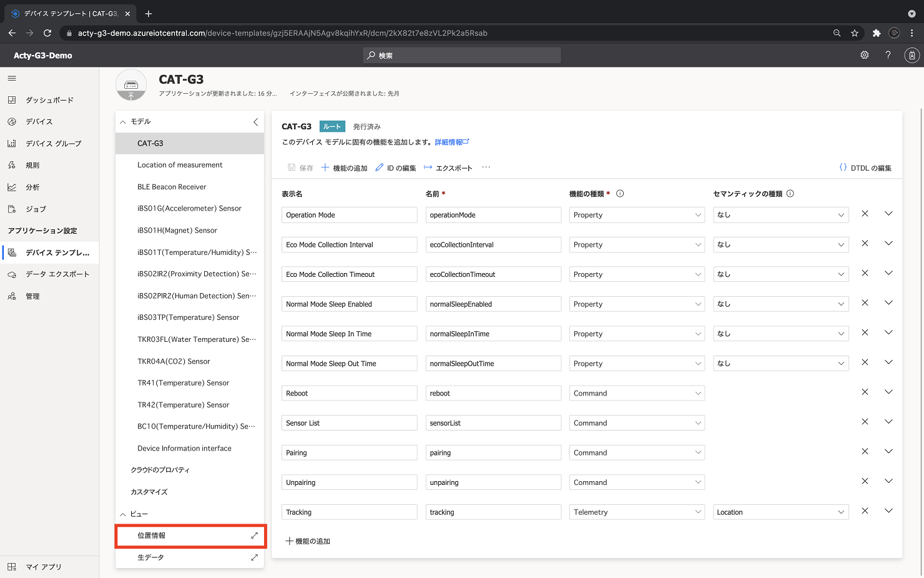Click エクスポート button
Viewport: 924px width, 578px height.
click(x=448, y=168)
